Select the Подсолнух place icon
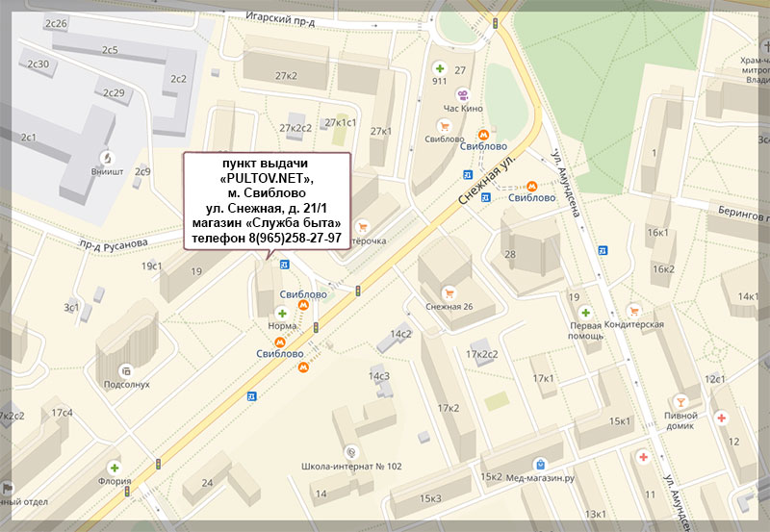This screenshot has height=532, width=770. [x=126, y=370]
